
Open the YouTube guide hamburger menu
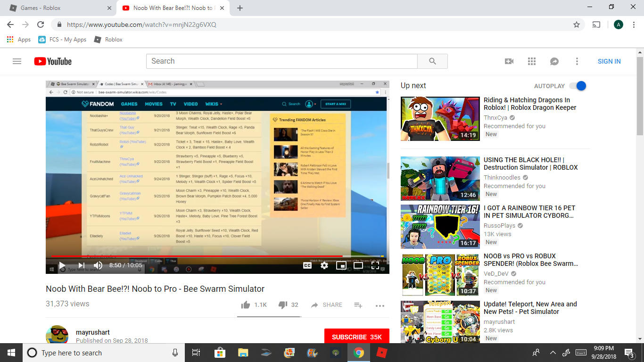tap(17, 61)
